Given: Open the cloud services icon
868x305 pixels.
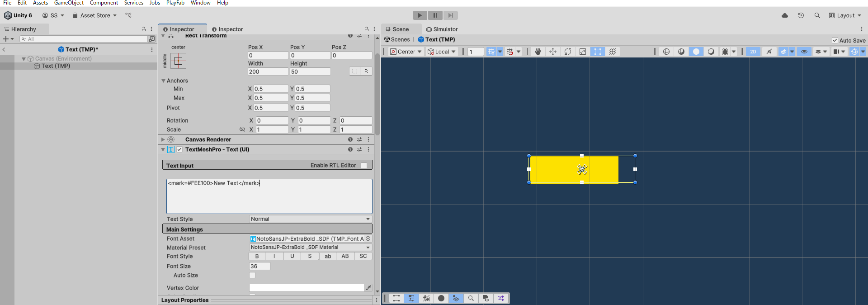Looking at the screenshot, I should (x=785, y=15).
